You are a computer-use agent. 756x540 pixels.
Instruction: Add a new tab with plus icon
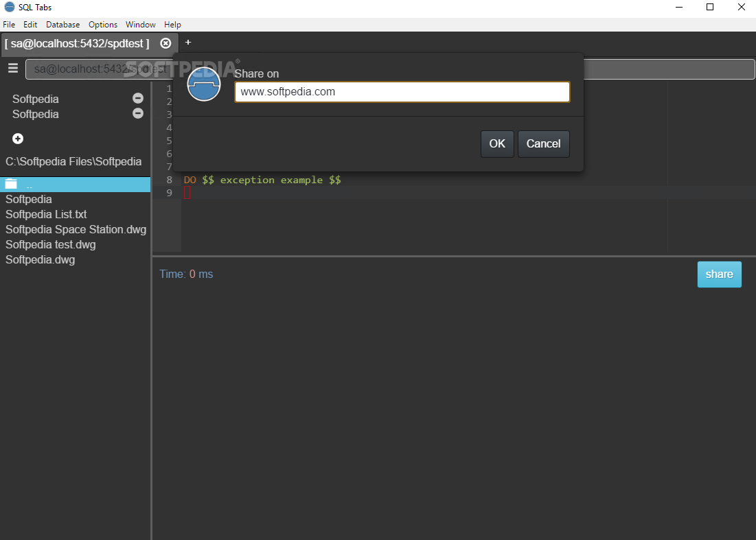188,43
